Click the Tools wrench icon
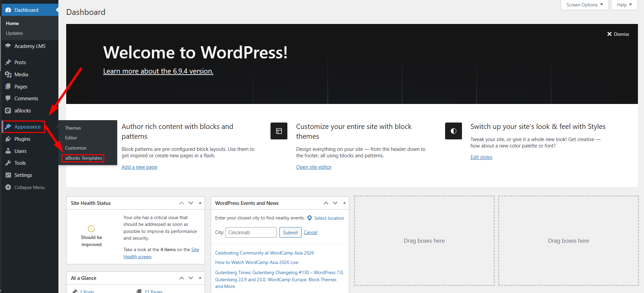The image size is (644, 293). coord(8,163)
